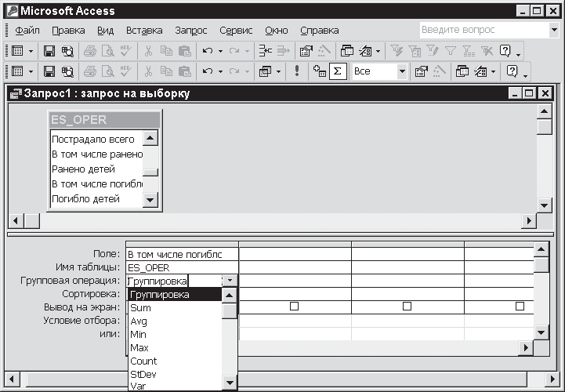Open Query Type icon in lower toolbar
The height and width of the screenshot is (392, 565).
pyautogui.click(x=265, y=71)
